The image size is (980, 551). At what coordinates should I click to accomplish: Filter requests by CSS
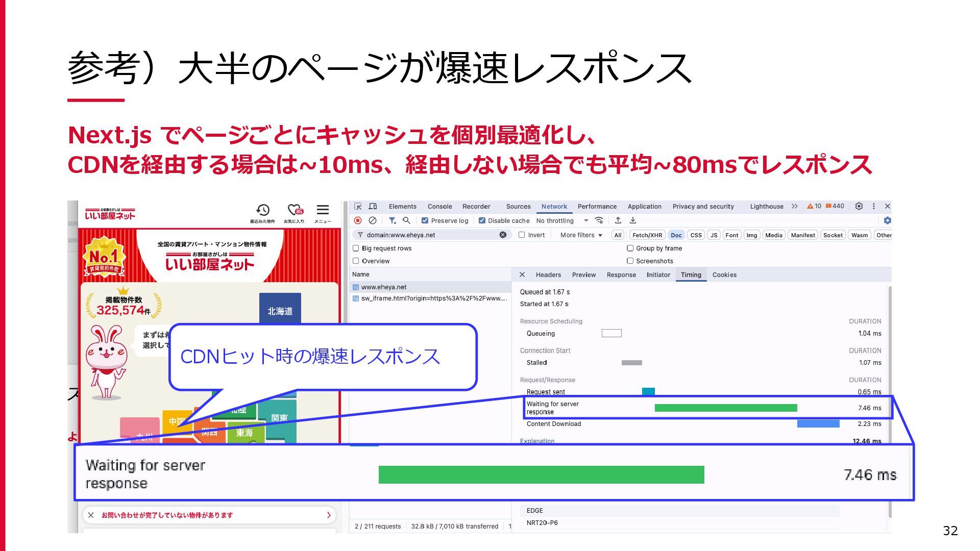tap(696, 235)
